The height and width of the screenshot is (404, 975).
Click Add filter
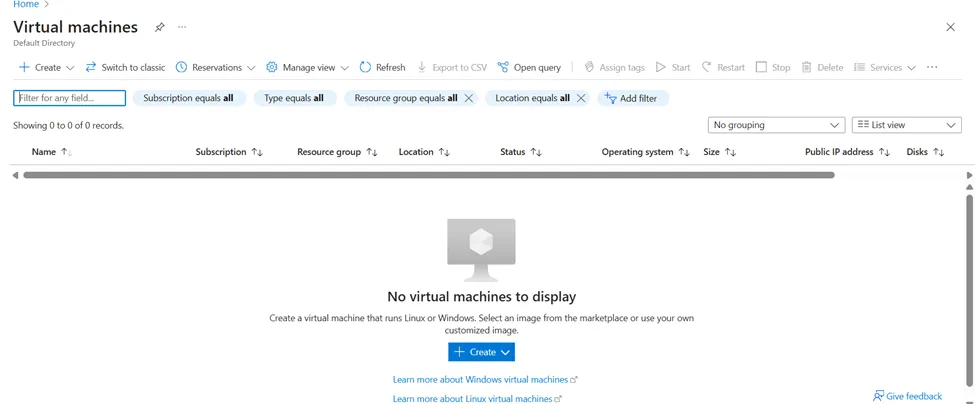point(632,98)
